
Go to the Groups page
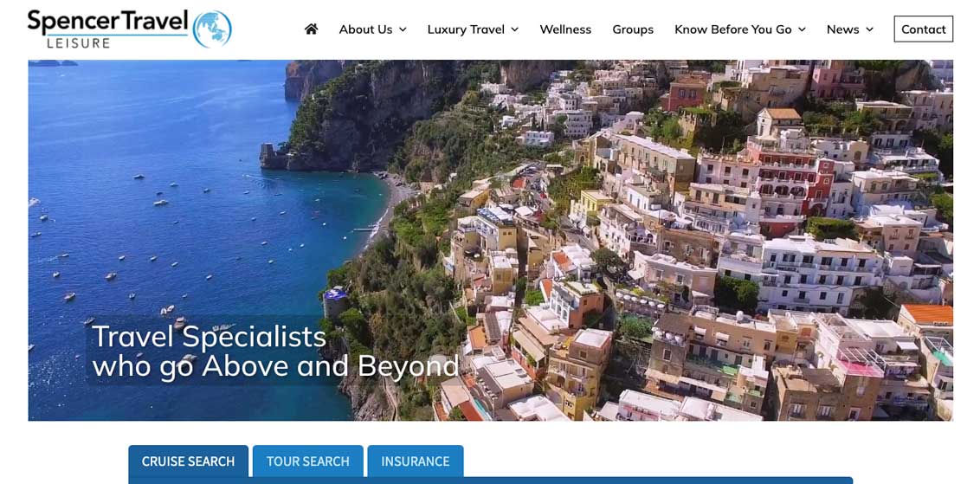[633, 29]
